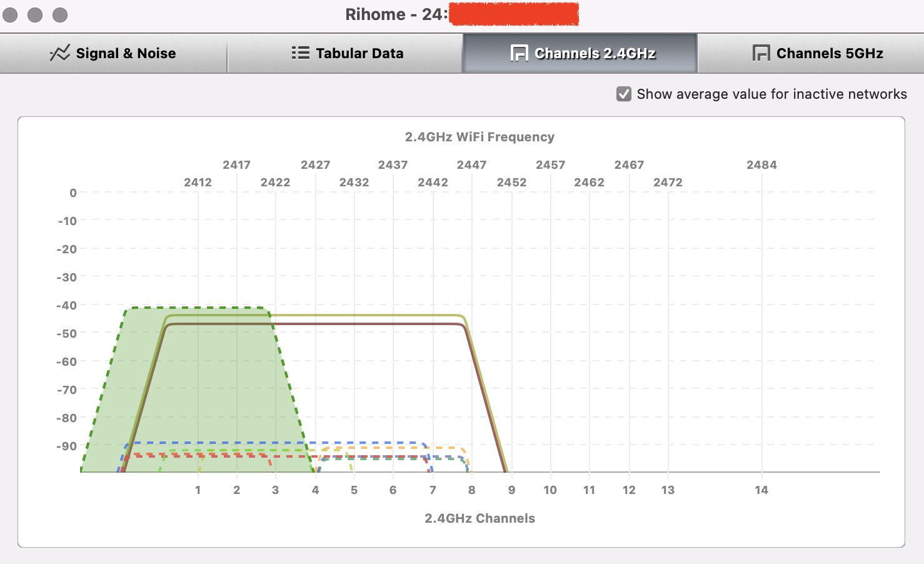This screenshot has height=564, width=924.
Task: Click the 2437 frequency label
Action: click(393, 165)
